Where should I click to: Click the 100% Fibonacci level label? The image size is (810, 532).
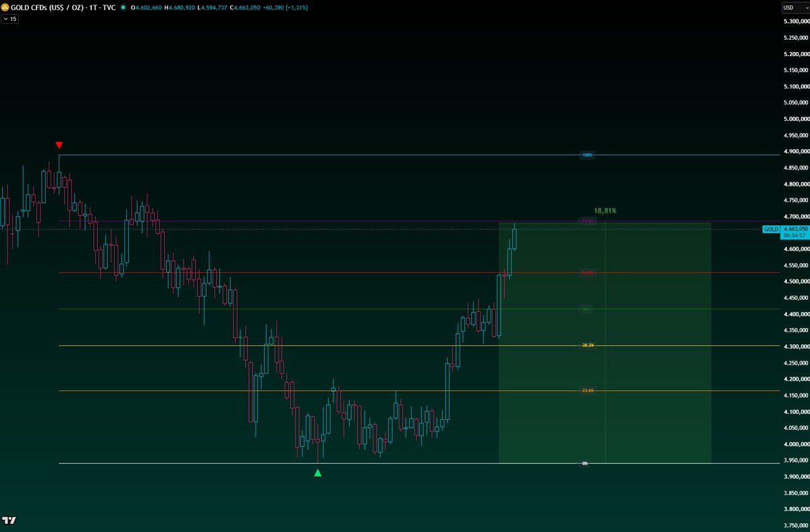587,155
